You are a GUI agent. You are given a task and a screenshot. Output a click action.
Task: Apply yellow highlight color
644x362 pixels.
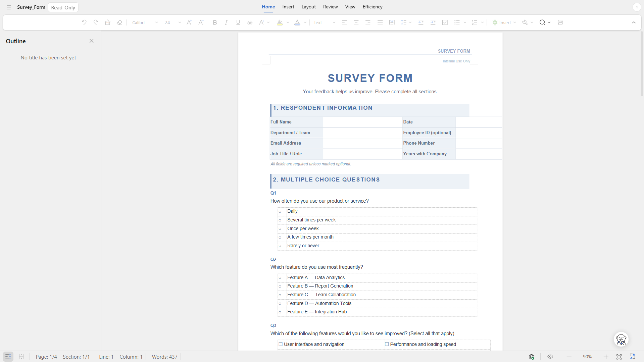[280, 22]
